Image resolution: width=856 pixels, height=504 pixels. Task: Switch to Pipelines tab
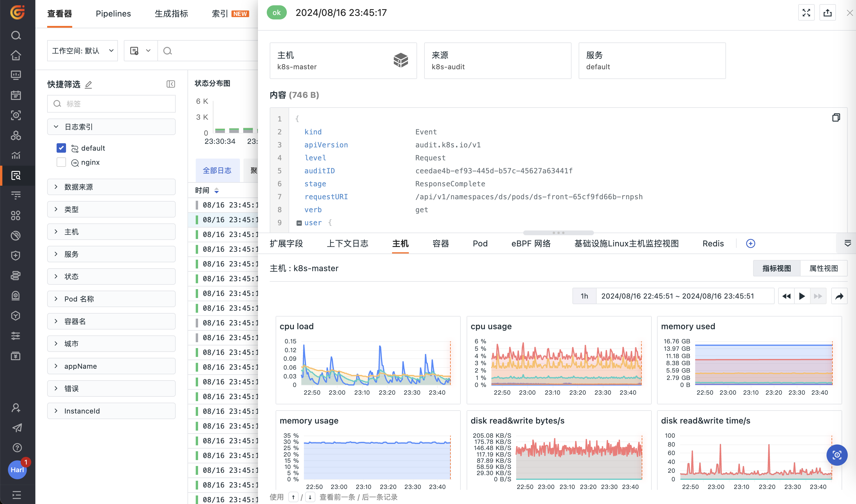coord(113,14)
